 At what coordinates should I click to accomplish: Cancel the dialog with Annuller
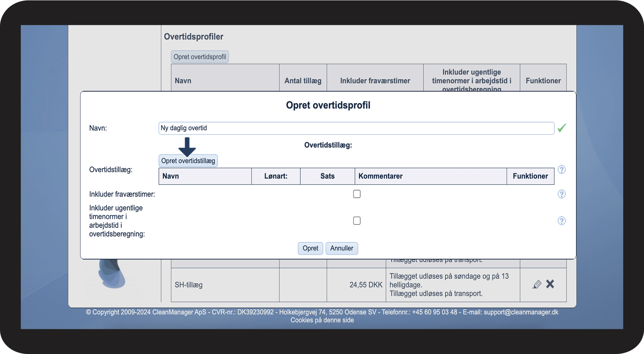tap(341, 248)
